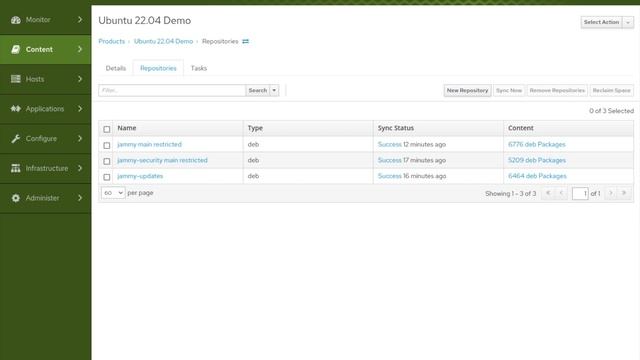Click the Applications icon in sidebar
The width and height of the screenshot is (640, 360).
tap(16, 109)
